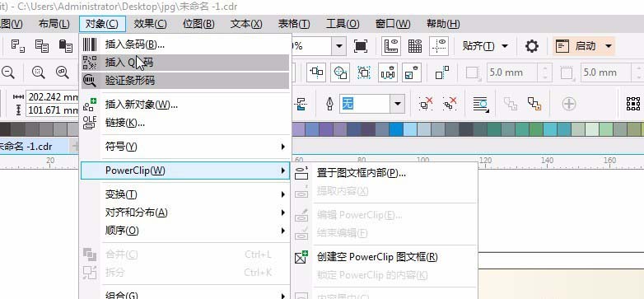This screenshot has height=299, width=644.
Task: Click the object width field 202.242 mm
Action: pyautogui.click(x=53, y=97)
